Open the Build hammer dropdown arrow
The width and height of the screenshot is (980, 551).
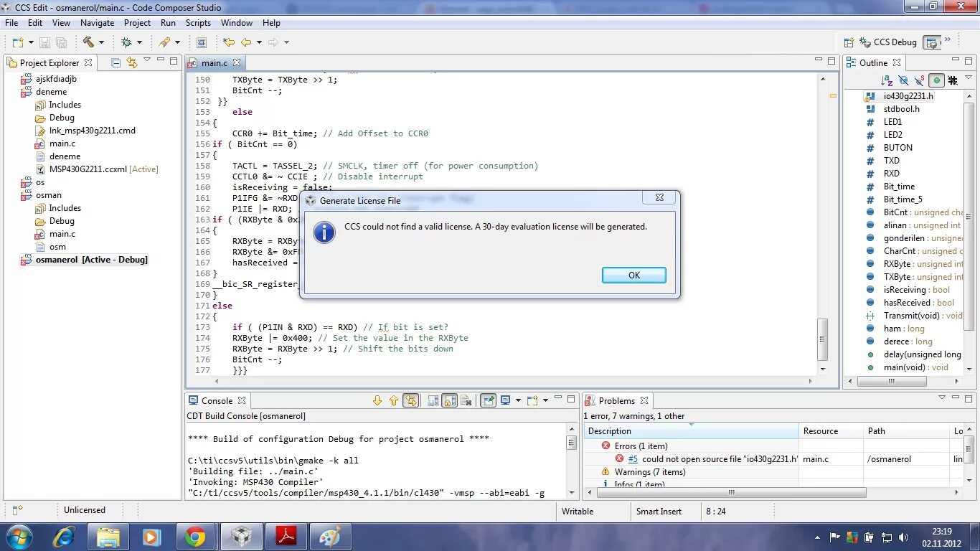click(101, 42)
